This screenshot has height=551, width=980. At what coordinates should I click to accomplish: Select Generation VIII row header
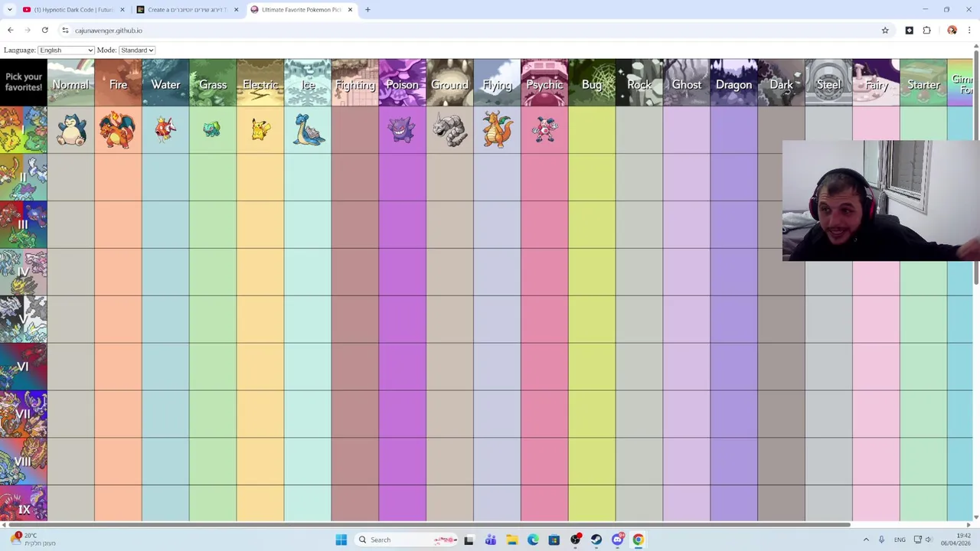click(x=24, y=462)
